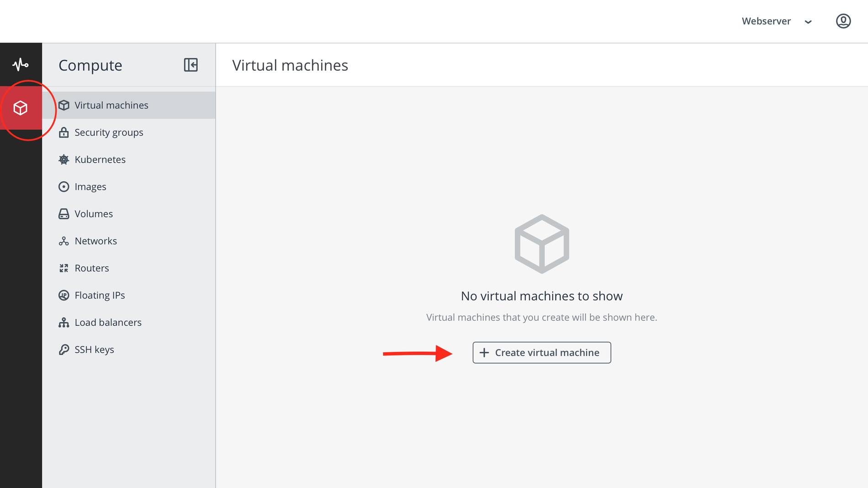Select Volumes from Compute menu
Viewport: 868px width, 488px height.
[x=94, y=214]
